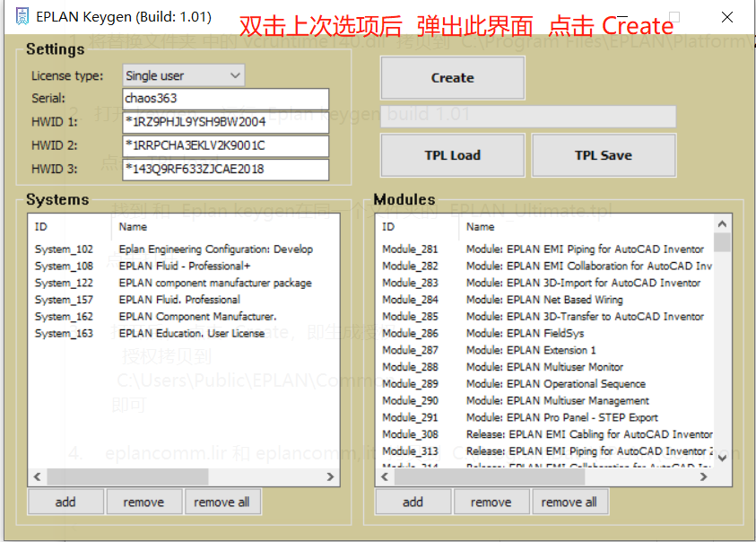Click the add button under Modules list
The image size is (756, 542).
pyautogui.click(x=413, y=502)
